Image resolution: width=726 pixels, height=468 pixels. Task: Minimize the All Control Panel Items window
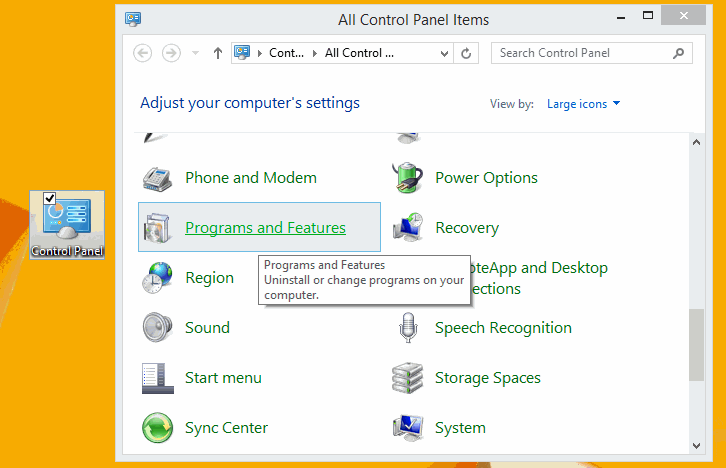(621, 17)
